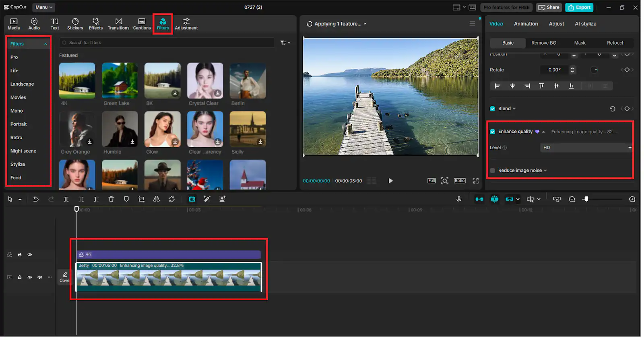Click the microphone record voiceover icon
The width and height of the screenshot is (644, 340).
point(459,199)
